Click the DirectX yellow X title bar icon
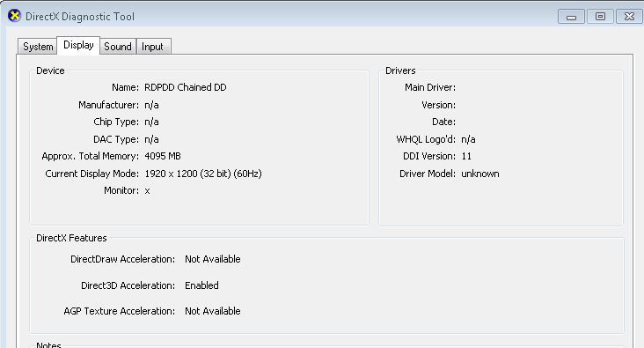Image resolution: width=644 pixels, height=348 pixels. 14,16
